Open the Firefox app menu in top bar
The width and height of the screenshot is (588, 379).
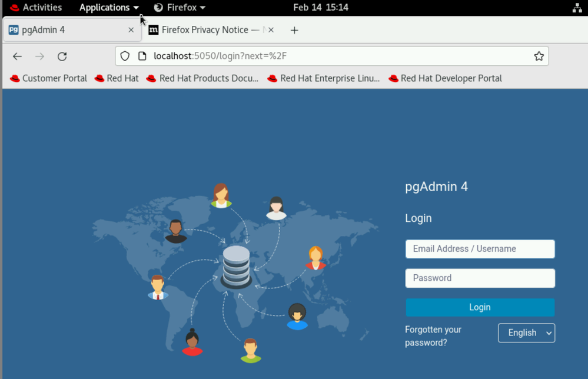[180, 8]
